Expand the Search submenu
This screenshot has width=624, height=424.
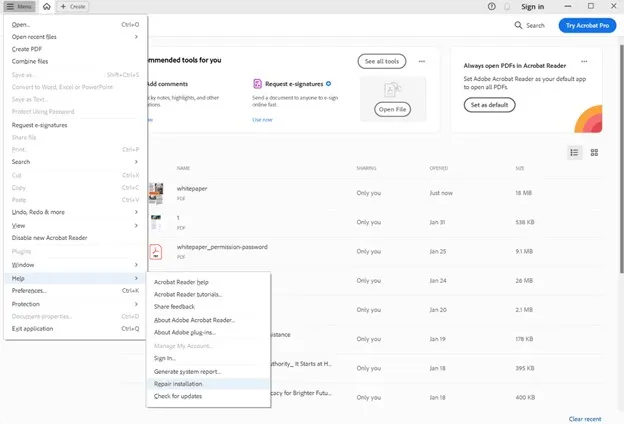[x=75, y=162]
